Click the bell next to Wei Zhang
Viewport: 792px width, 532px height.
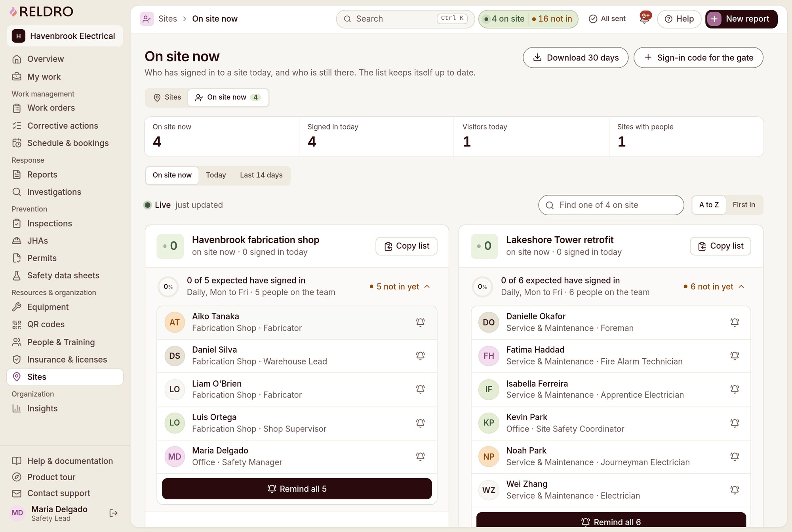(735, 490)
